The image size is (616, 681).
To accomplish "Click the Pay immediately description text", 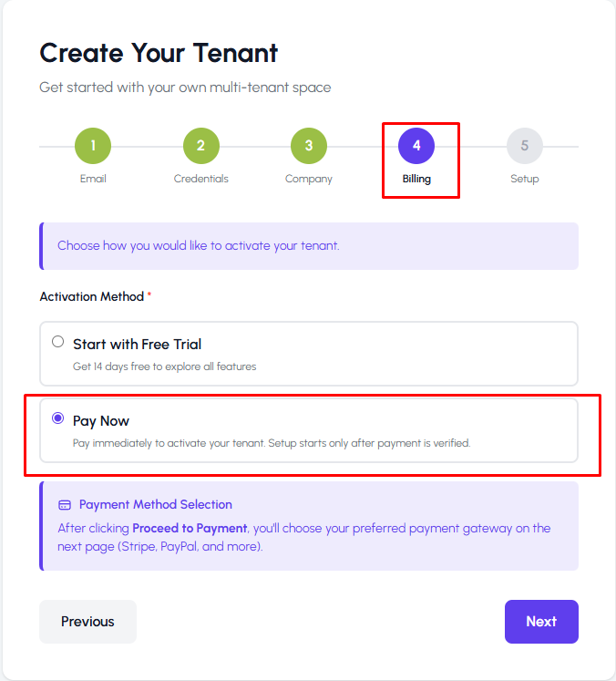I will [271, 443].
